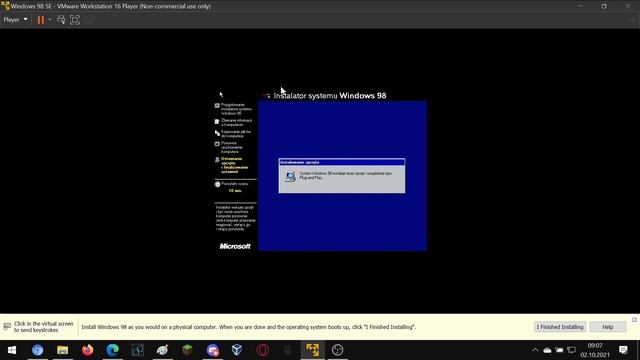
Task: Click the collecting information step icon
Action: pyautogui.click(x=217, y=122)
